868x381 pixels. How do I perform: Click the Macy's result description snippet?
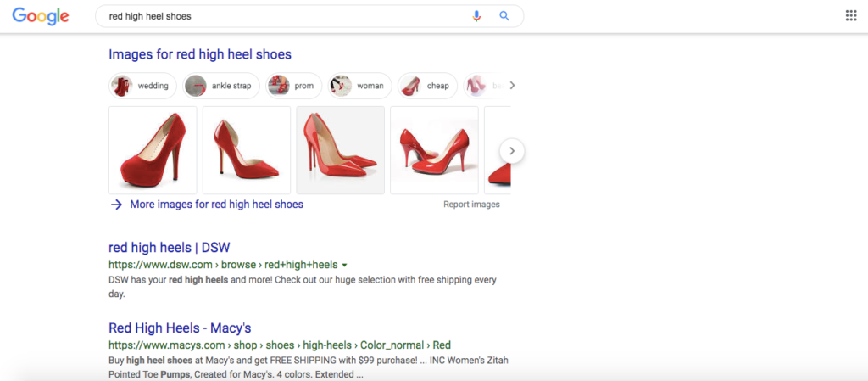pyautogui.click(x=309, y=367)
